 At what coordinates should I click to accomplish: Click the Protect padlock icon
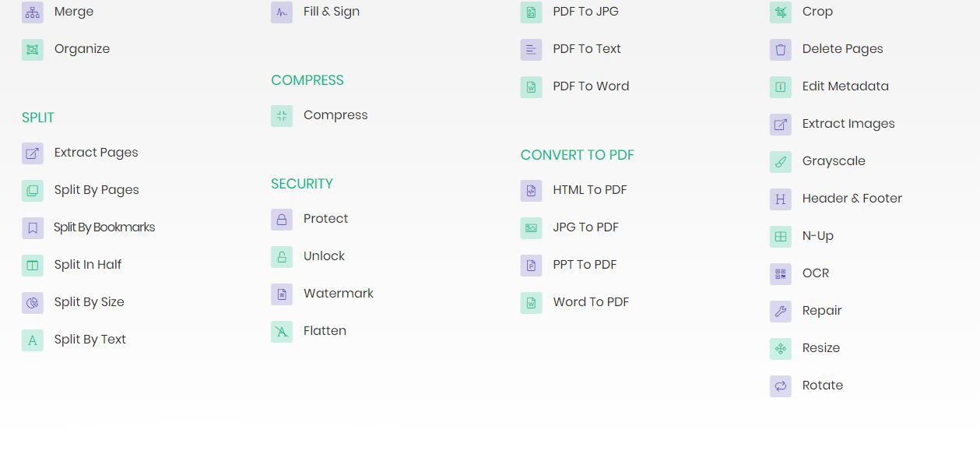[282, 220]
